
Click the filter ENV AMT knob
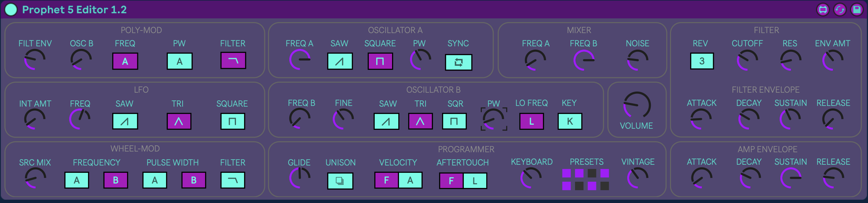833,60
